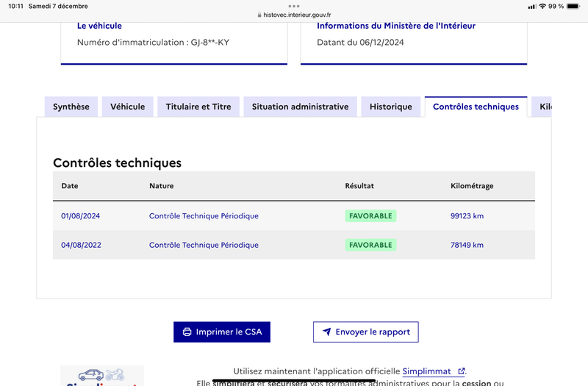
Task: Open the Titulaire et Titre tab
Action: 198,107
